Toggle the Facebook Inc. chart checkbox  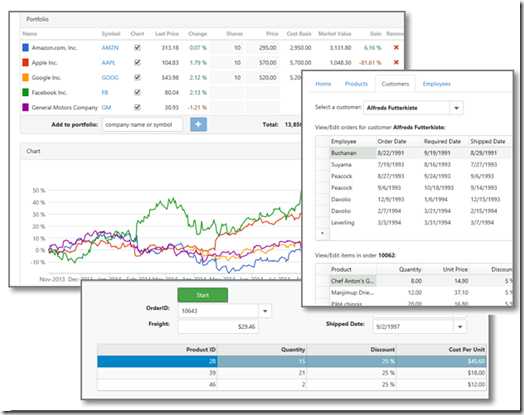(x=137, y=92)
